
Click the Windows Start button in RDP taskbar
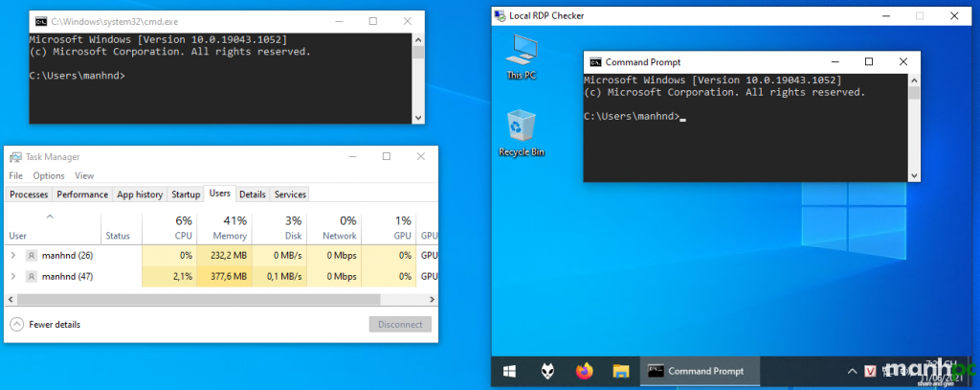pos(510,371)
